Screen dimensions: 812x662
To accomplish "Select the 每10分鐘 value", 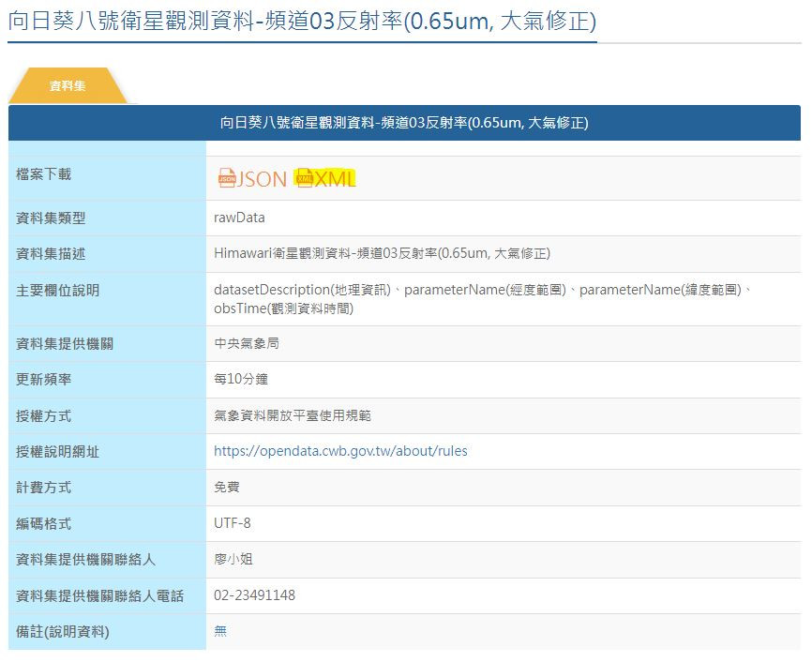I will point(241,379).
